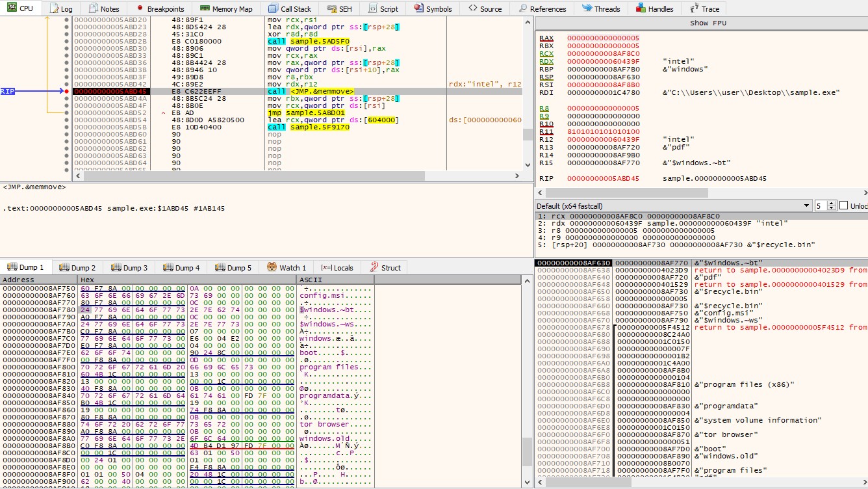Switch to the Dump 2 tab
Screen dimensions: 868x489
point(77,267)
